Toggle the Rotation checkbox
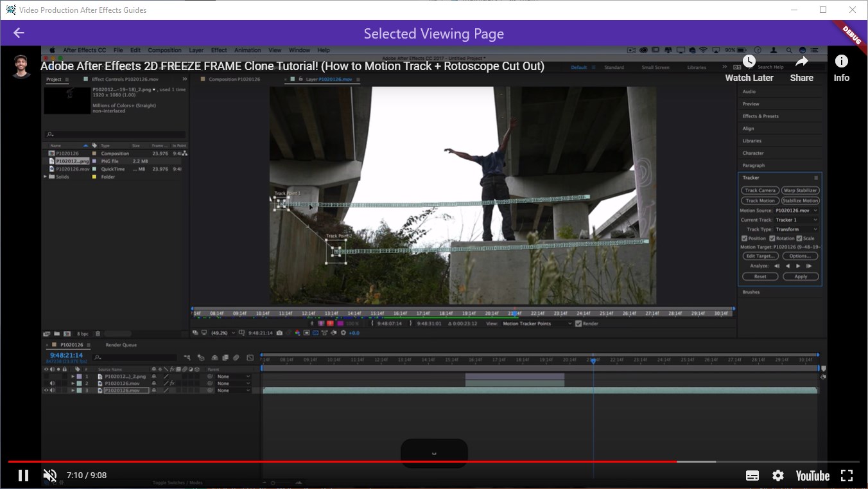Screen dimensions: 868x489 click(772, 238)
